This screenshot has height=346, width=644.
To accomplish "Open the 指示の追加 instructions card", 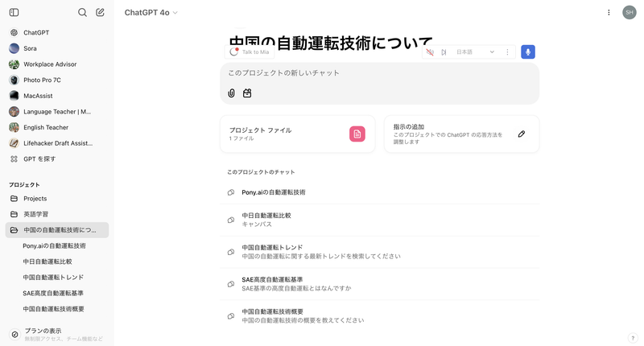I will coord(461,134).
